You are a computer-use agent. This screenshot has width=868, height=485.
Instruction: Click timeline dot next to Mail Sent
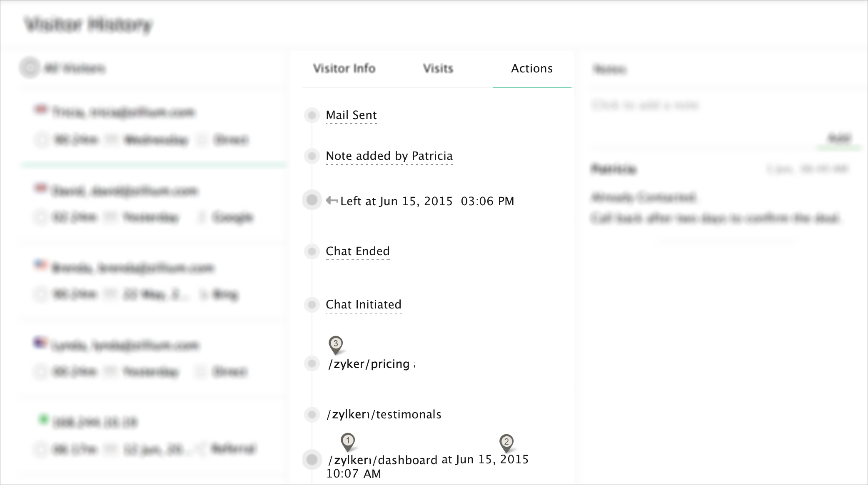click(312, 115)
